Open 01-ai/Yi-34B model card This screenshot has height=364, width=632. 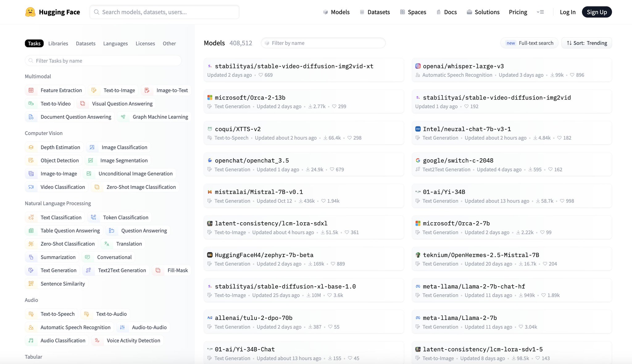pyautogui.click(x=512, y=196)
